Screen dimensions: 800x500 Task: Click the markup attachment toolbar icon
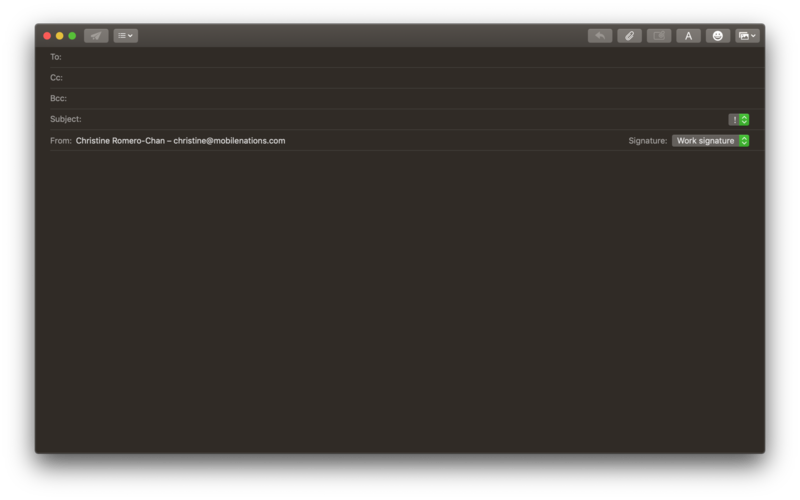click(659, 36)
